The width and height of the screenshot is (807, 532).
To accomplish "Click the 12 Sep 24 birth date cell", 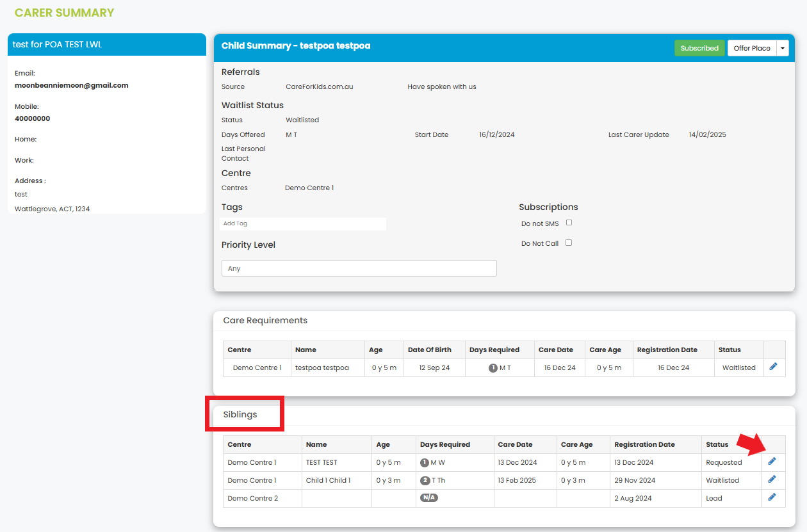I will point(434,367).
